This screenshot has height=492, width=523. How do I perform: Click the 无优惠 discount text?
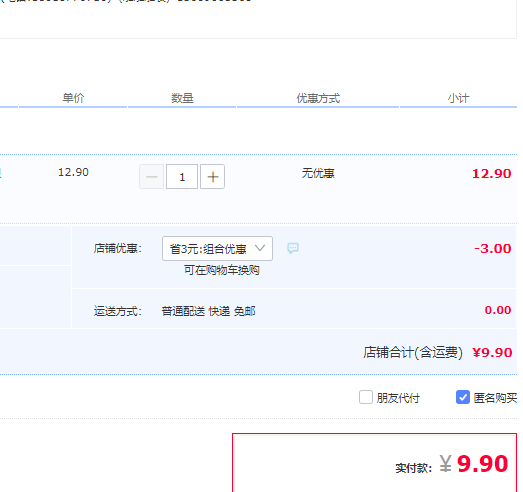(x=318, y=173)
